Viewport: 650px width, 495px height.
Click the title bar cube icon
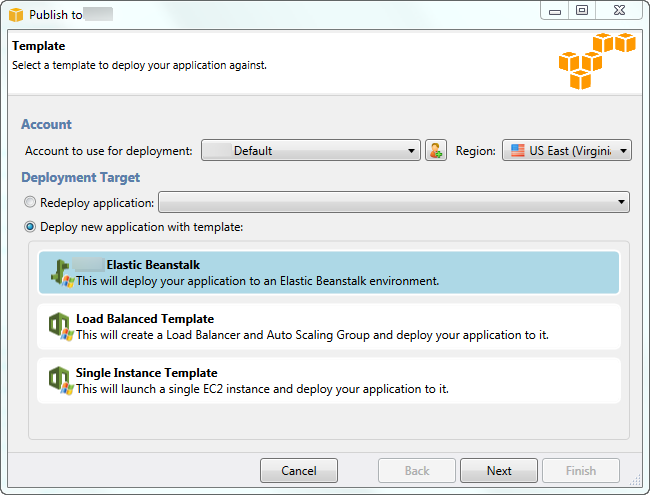(15, 15)
